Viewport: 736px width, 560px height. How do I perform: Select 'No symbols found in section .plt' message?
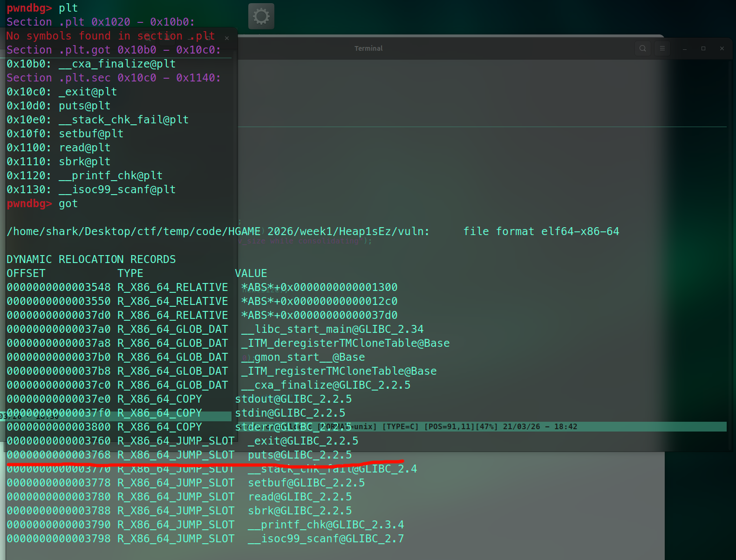pos(110,36)
